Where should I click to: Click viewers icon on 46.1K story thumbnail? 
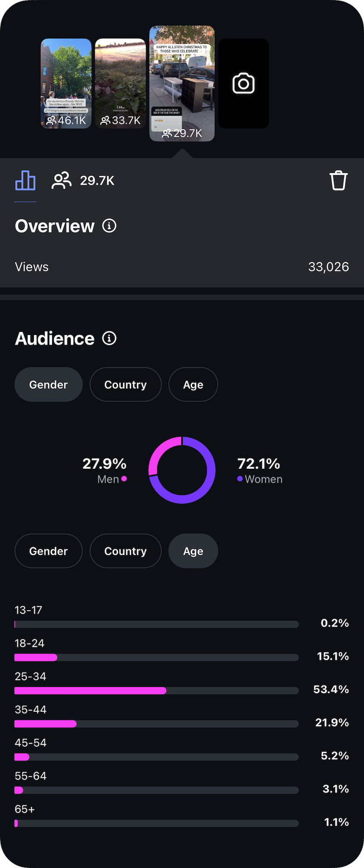pos(51,120)
